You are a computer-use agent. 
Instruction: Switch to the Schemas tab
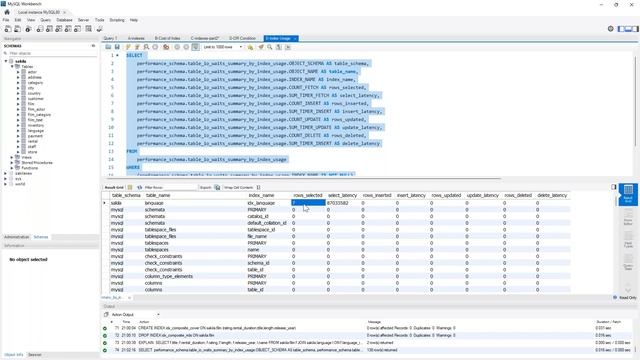(41, 237)
